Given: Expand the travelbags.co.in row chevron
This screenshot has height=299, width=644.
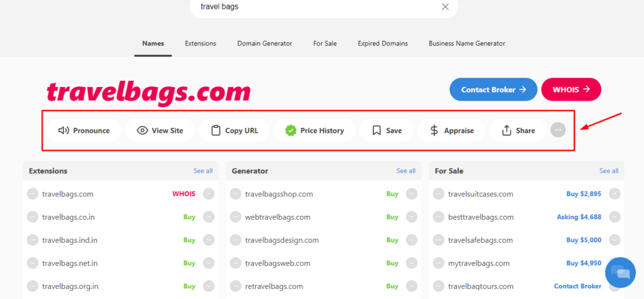Looking at the screenshot, I should pyautogui.click(x=209, y=217).
